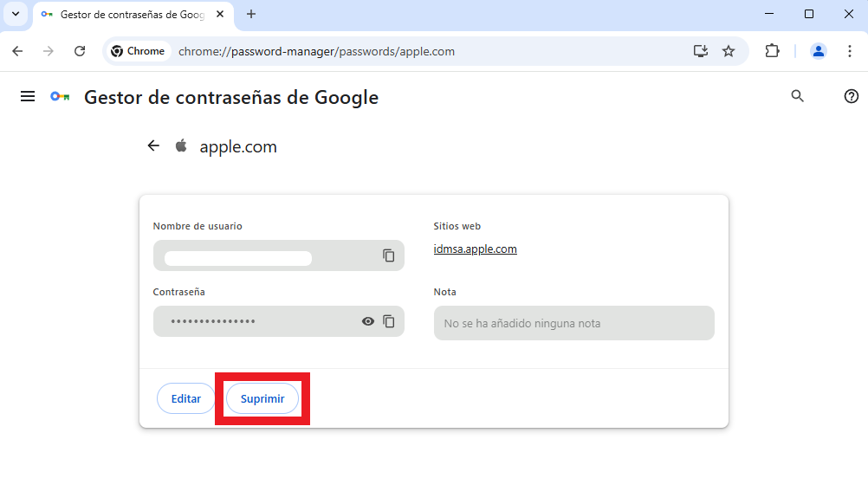Screen dimensions: 868x504
Task: Bookmark this page with the star
Action: pyautogui.click(x=729, y=51)
